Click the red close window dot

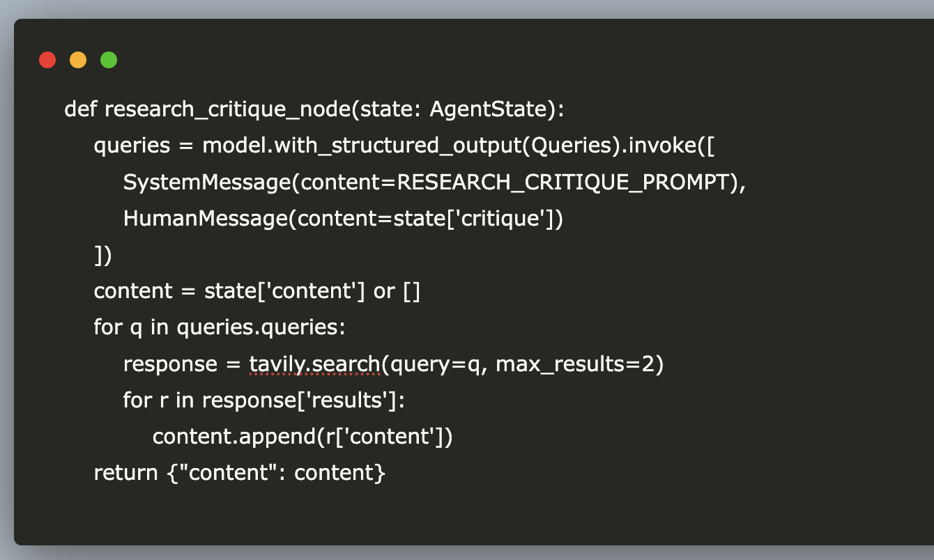tap(47, 60)
